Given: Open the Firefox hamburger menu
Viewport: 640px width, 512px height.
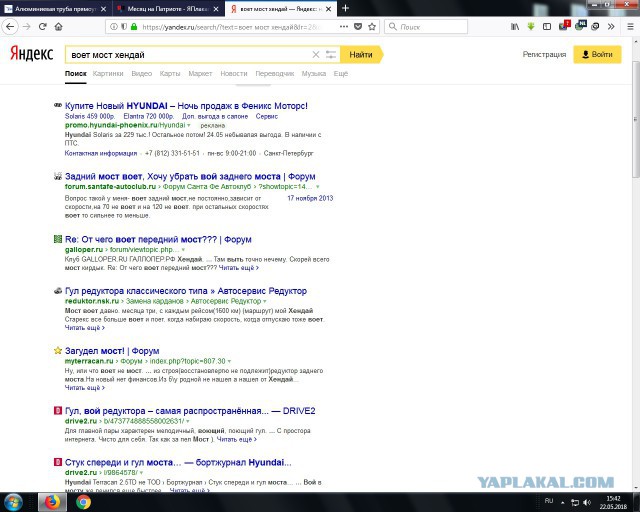Looking at the screenshot, I should point(630,27).
